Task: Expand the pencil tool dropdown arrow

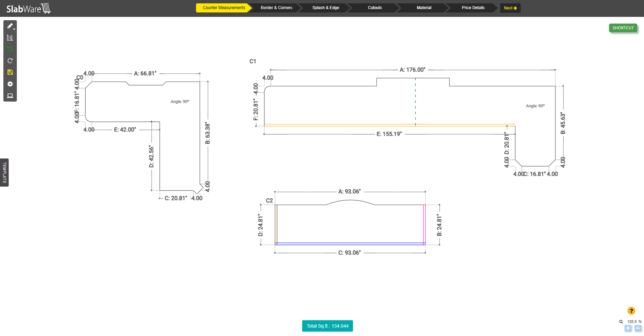Action: click(x=14, y=29)
